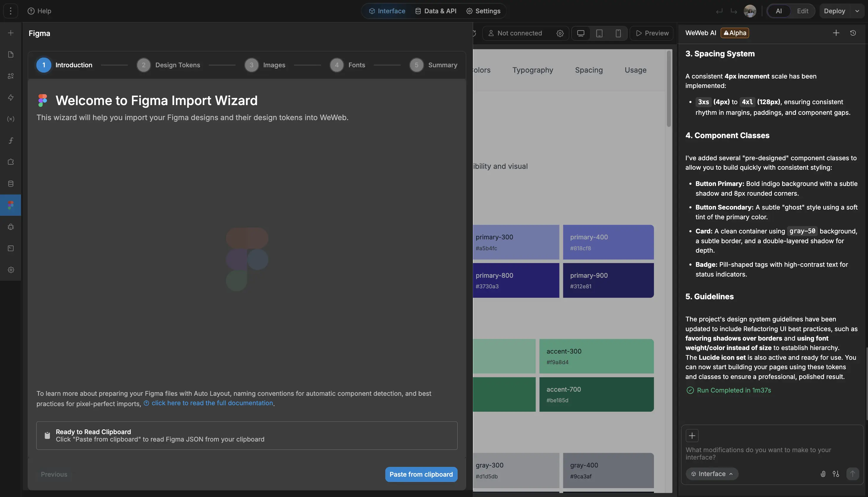The image size is (868, 497).
Task: Go to step 2 Design Tokens
Action: pos(168,65)
